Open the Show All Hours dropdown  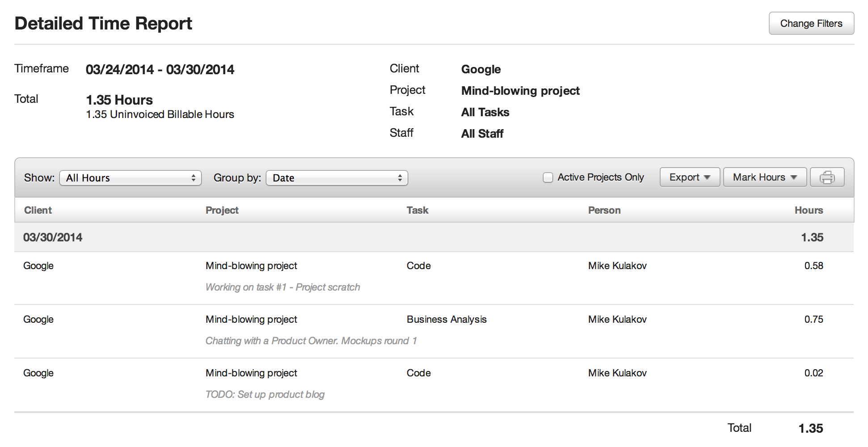pyautogui.click(x=131, y=178)
